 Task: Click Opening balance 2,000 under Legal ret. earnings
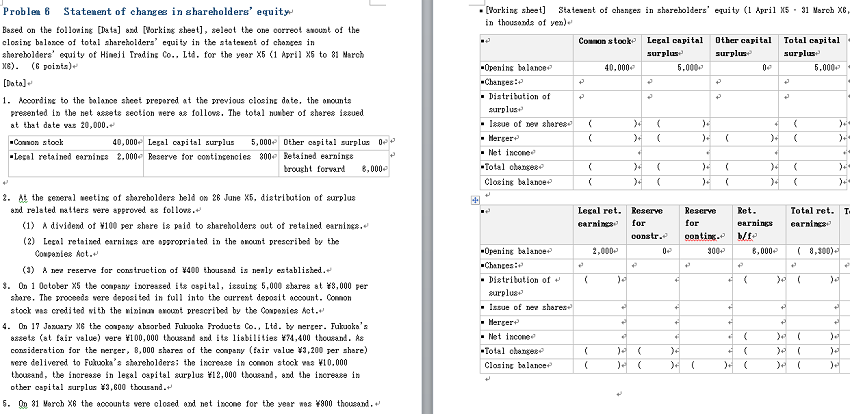coord(600,251)
